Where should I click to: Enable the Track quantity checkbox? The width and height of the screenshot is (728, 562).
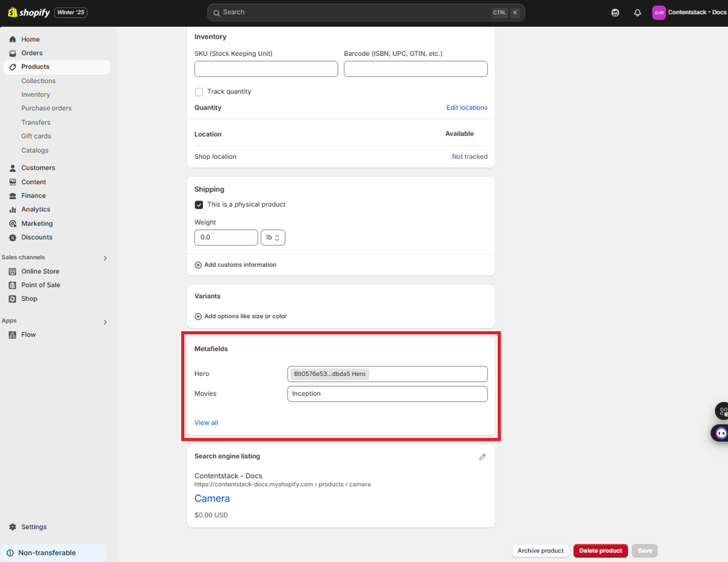click(199, 92)
